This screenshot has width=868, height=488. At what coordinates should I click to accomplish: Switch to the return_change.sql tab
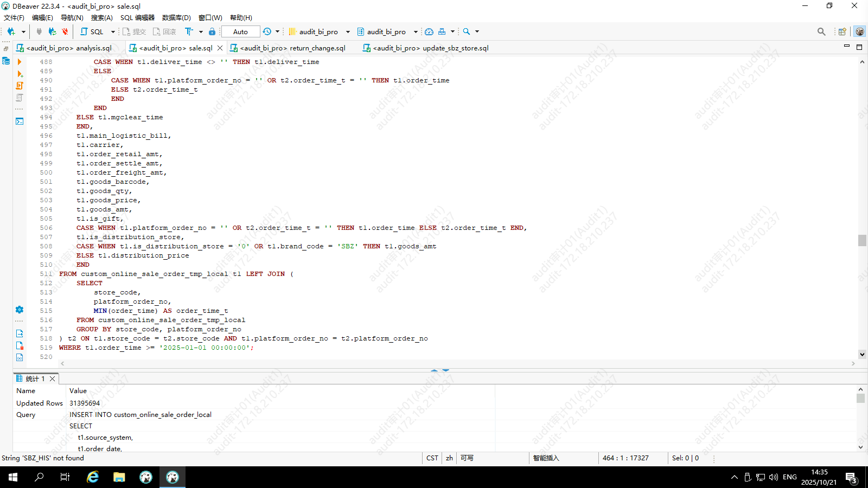coord(292,48)
